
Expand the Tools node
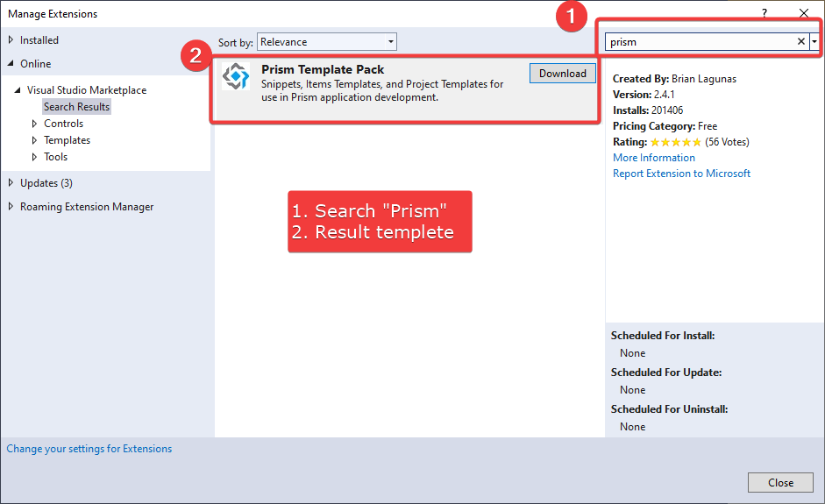click(x=34, y=157)
